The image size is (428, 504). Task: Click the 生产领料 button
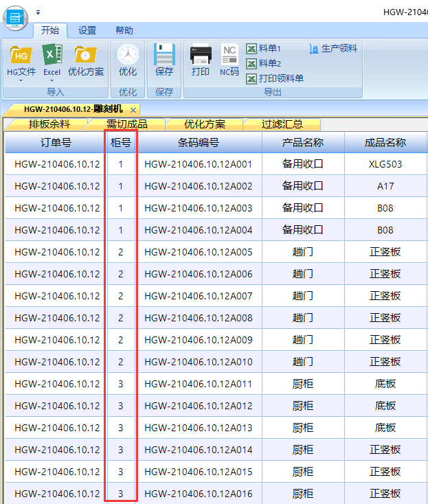[x=333, y=49]
